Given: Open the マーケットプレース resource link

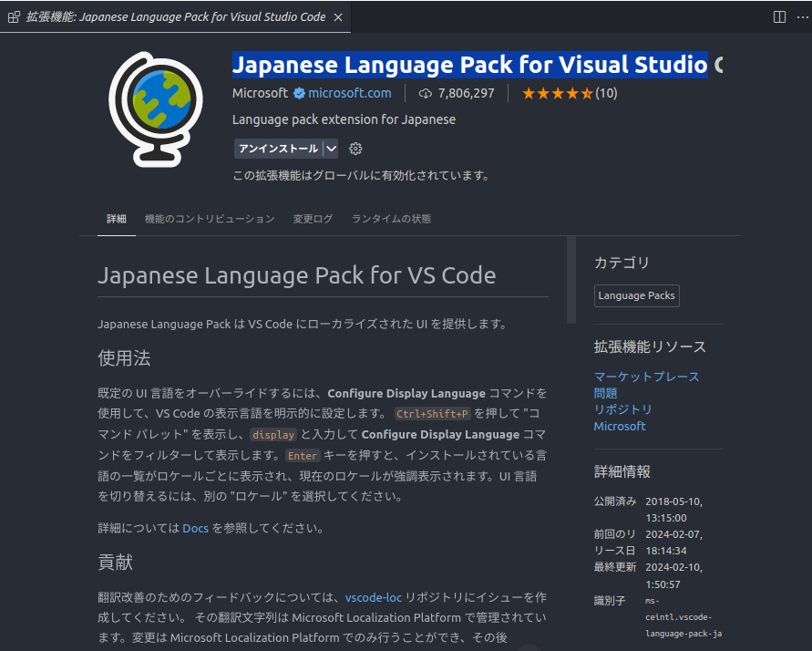Looking at the screenshot, I should 646,377.
